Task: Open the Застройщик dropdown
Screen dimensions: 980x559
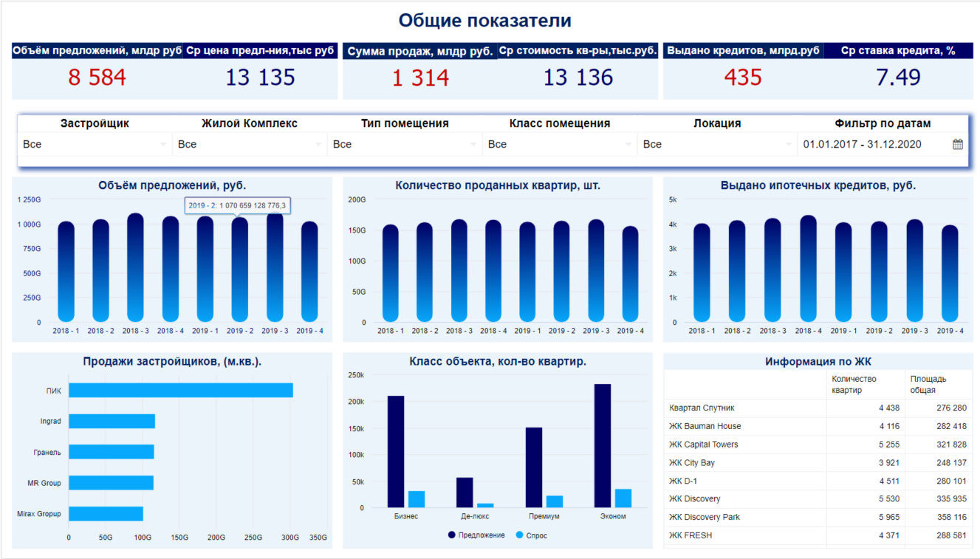Action: point(95,145)
